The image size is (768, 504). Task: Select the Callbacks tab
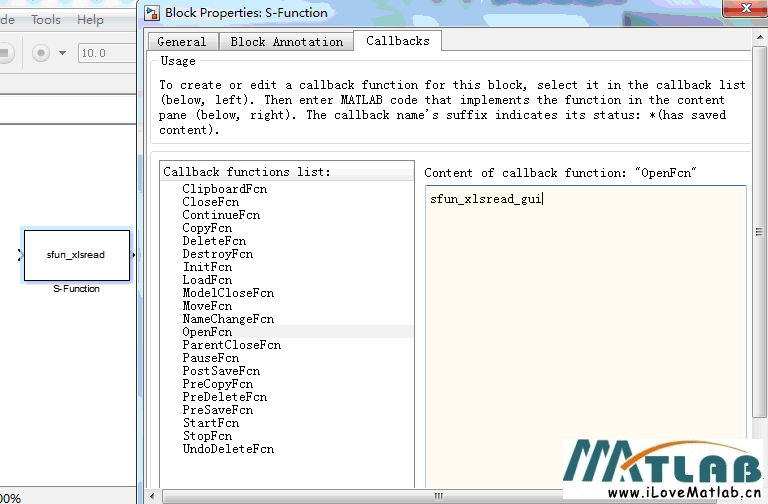(398, 41)
